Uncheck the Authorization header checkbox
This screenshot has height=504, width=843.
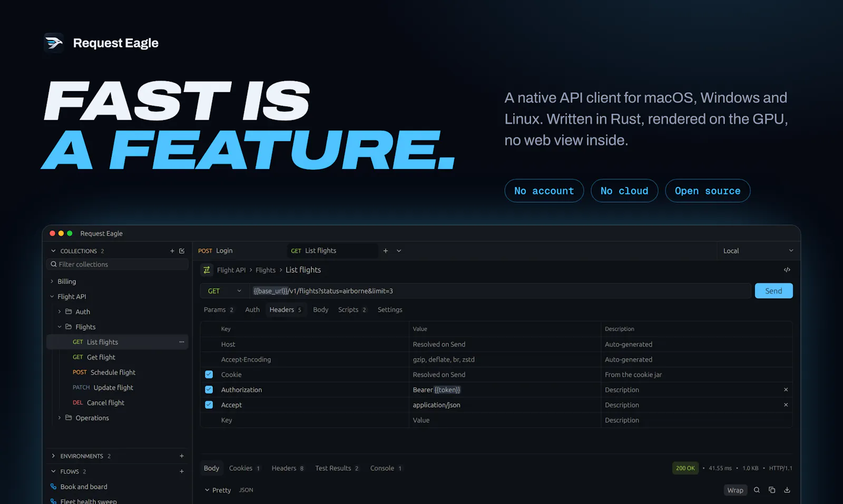209,390
